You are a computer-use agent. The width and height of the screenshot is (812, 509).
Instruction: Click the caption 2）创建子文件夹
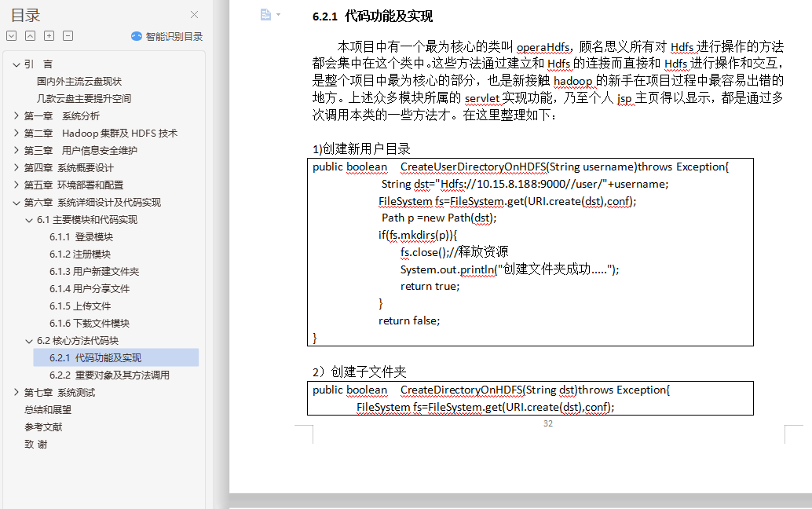coord(360,372)
